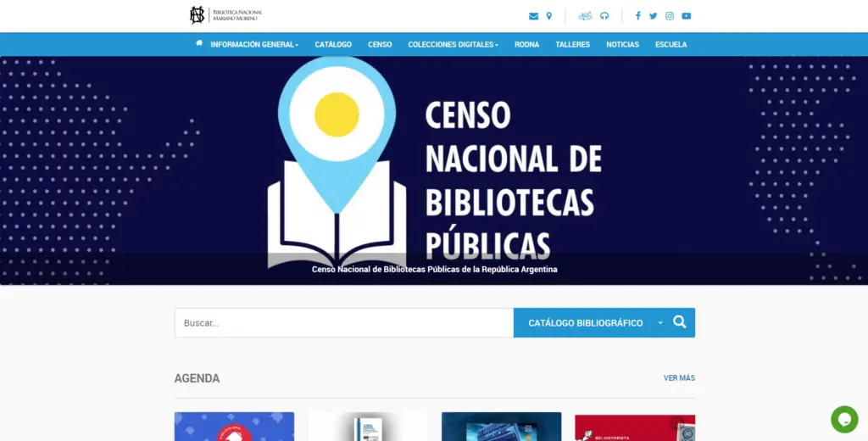868x441 pixels.
Task: Open the Instagram profile icon
Action: 670,16
